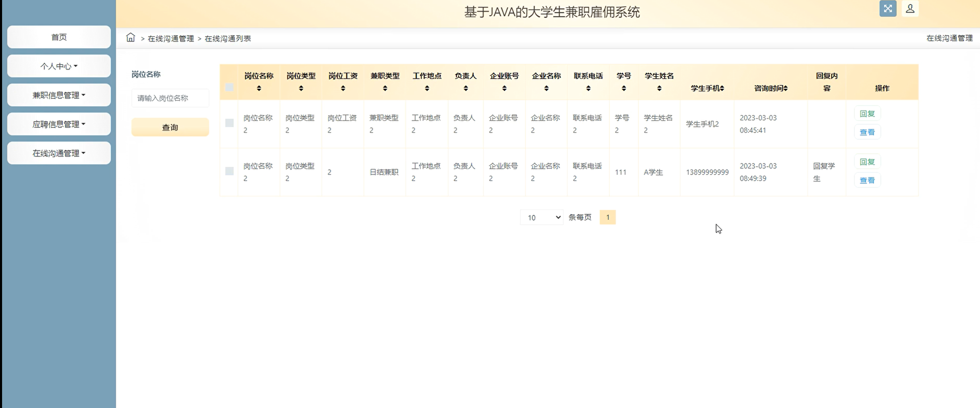Check the row with A学生
This screenshot has height=408, width=980.
point(229,171)
